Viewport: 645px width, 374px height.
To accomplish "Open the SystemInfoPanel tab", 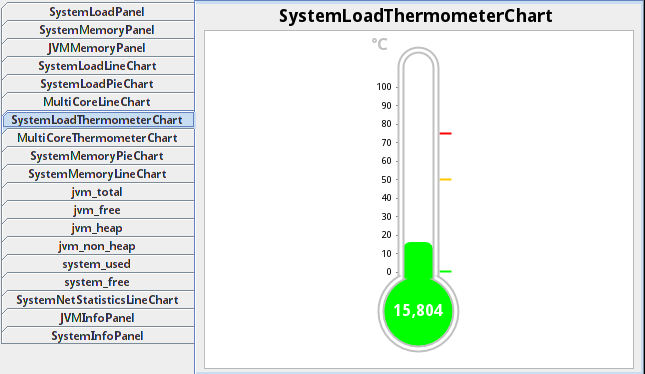I will click(98, 336).
